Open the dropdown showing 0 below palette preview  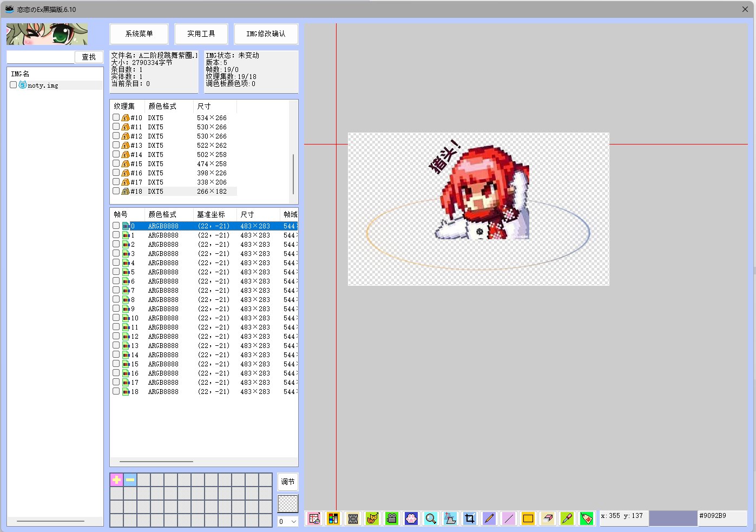tap(288, 522)
